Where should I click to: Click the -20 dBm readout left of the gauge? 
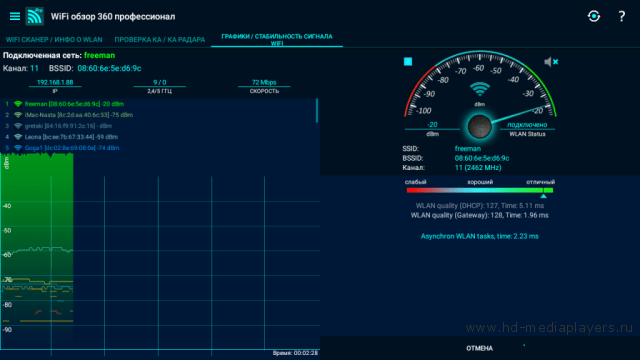coord(432,124)
